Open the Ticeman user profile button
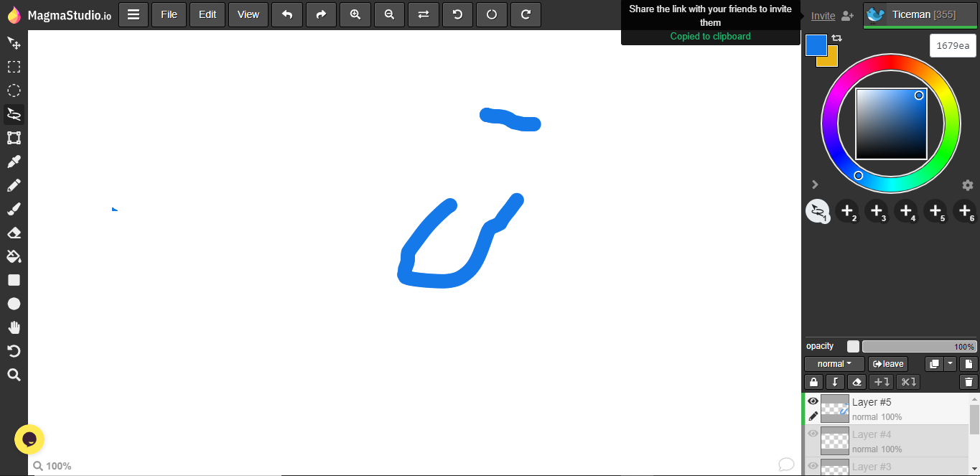Image resolution: width=980 pixels, height=476 pixels. (920, 14)
